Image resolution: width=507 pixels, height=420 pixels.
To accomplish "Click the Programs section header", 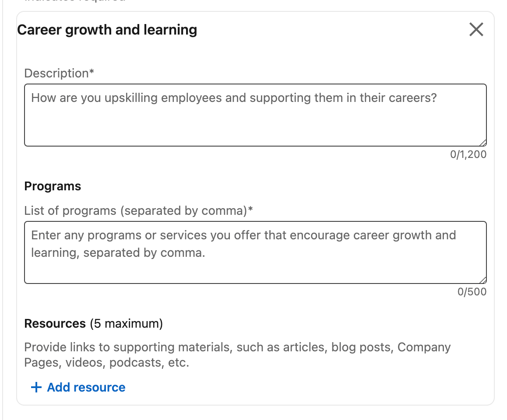I will coord(53,186).
